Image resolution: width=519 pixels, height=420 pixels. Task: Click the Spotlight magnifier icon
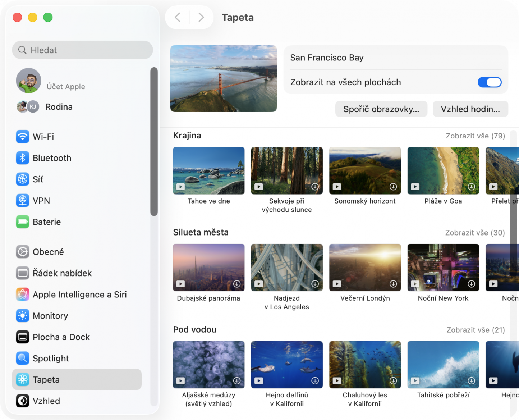tap(23, 359)
